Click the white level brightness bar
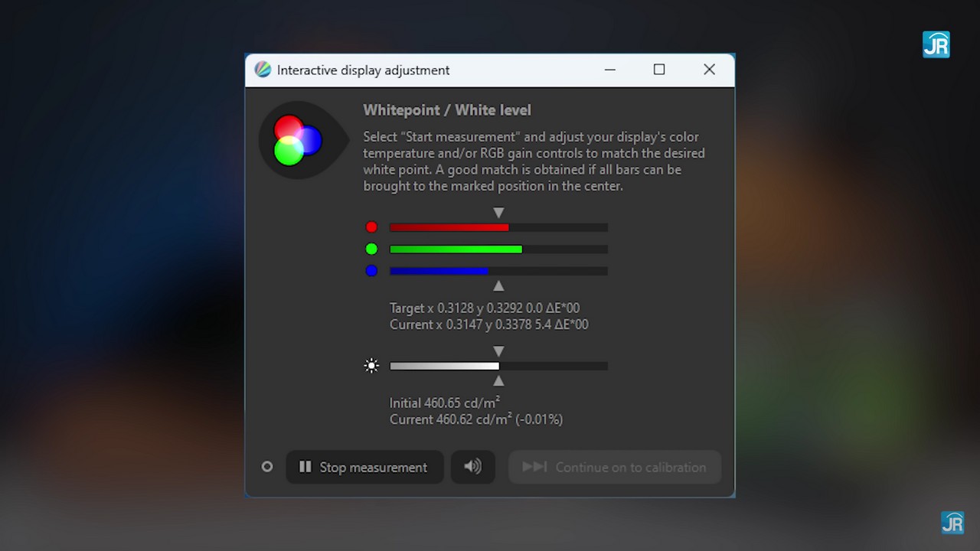 click(x=498, y=366)
